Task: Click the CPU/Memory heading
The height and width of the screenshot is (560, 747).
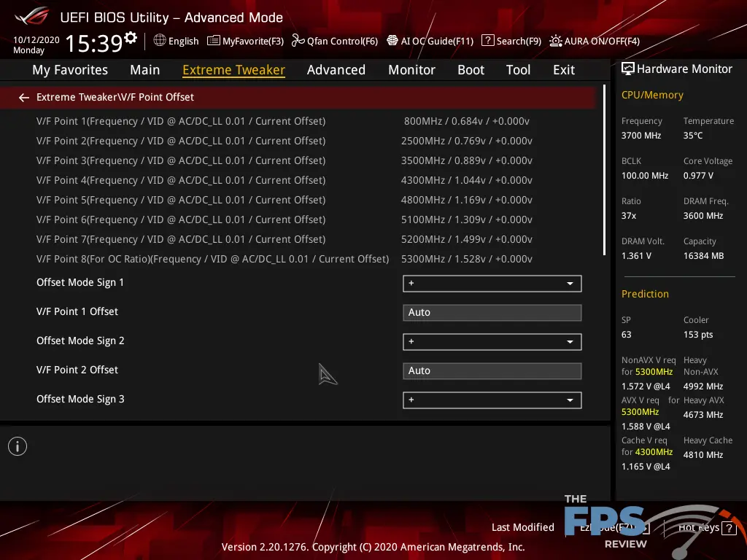Action: pyautogui.click(x=652, y=95)
